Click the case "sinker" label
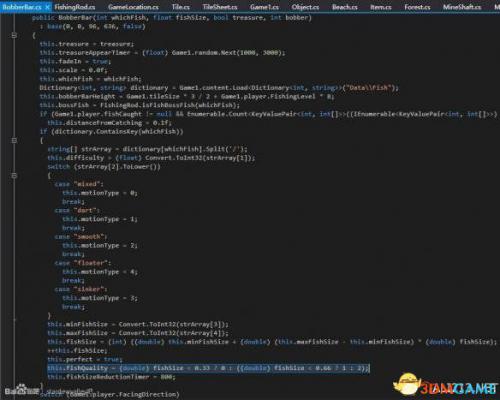 point(81,289)
